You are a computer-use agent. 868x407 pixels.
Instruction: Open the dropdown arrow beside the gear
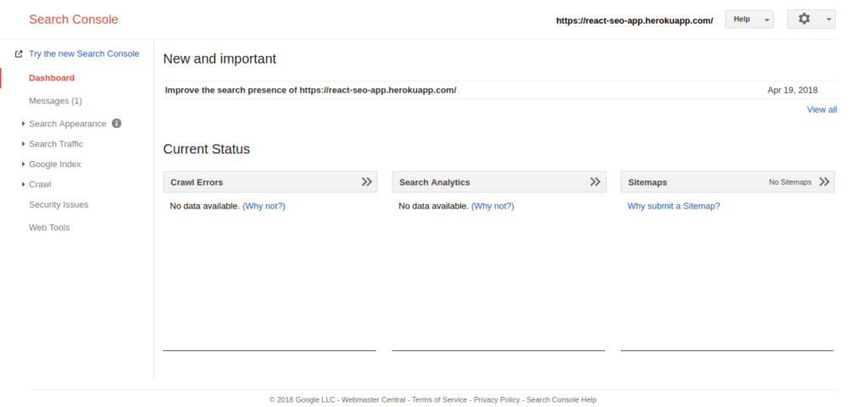(828, 20)
